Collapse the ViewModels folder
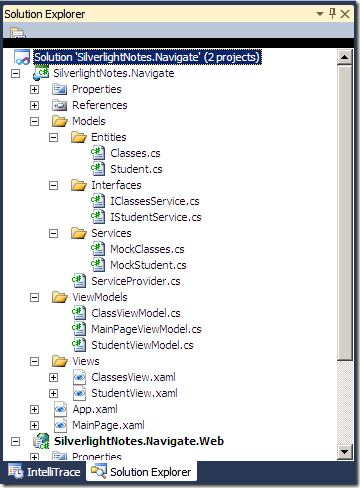This screenshot has height=488, width=360. pos(34,297)
